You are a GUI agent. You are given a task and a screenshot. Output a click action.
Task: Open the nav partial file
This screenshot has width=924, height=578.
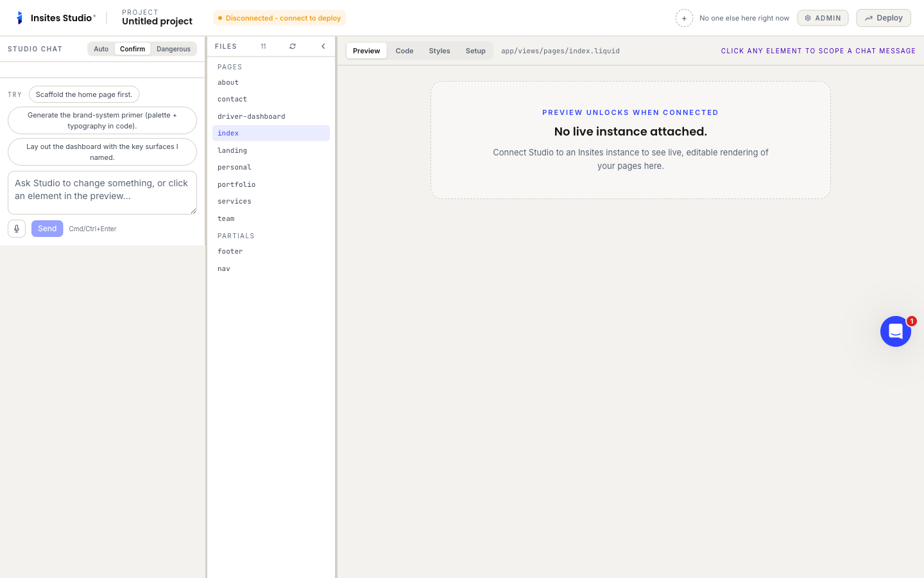click(271, 268)
